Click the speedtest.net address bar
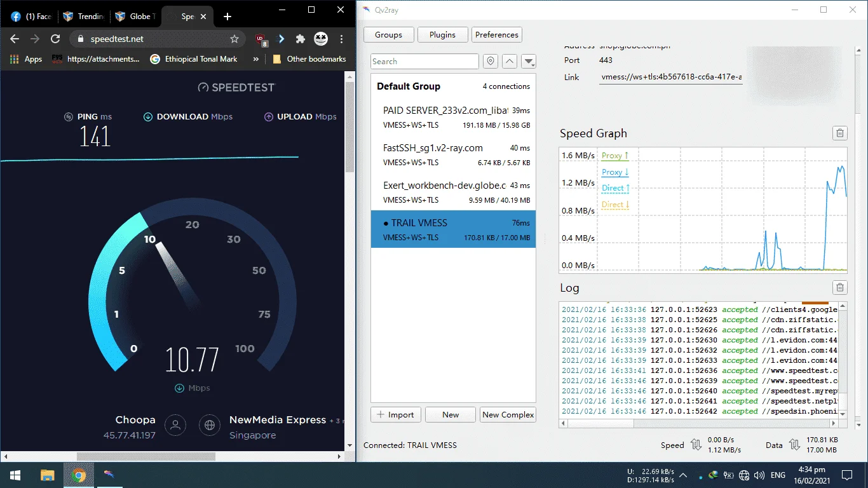The width and height of the screenshot is (868, 488). click(158, 39)
